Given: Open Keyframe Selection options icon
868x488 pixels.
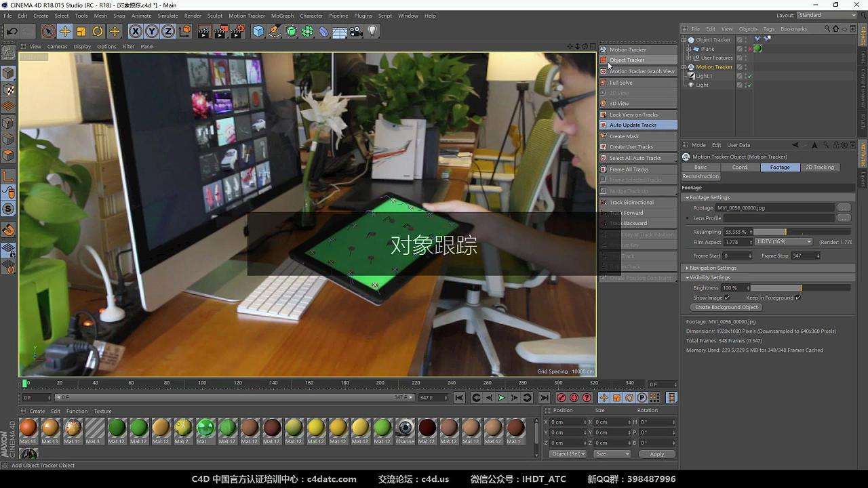Looking at the screenshot, I should click(587, 398).
